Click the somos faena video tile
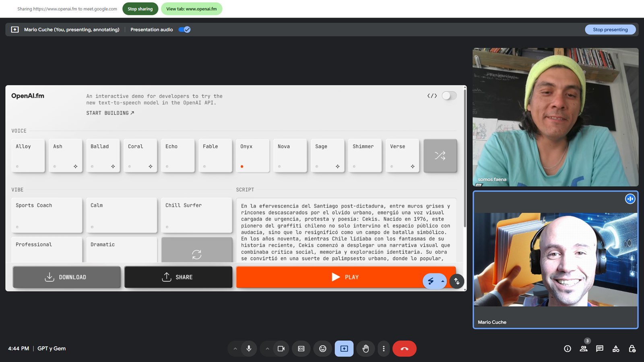The height and width of the screenshot is (362, 644). tap(555, 117)
